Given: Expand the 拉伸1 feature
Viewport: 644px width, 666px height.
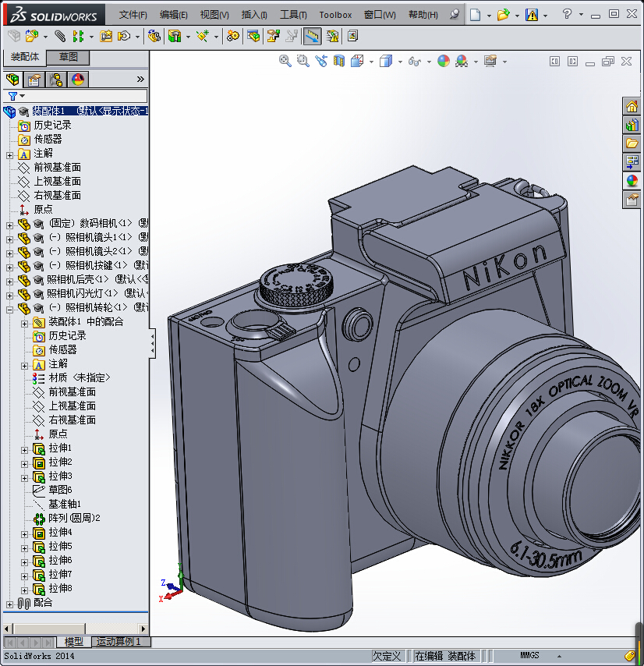Looking at the screenshot, I should click(x=25, y=450).
